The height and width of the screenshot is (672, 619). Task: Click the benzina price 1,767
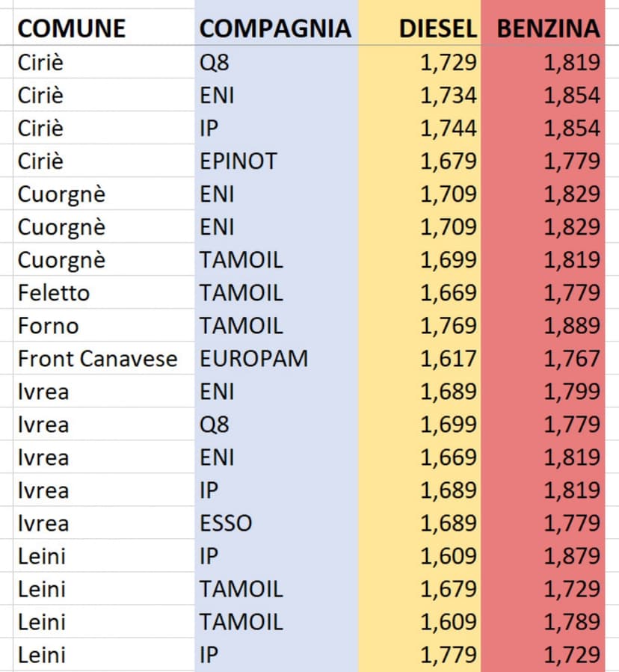[572, 359]
